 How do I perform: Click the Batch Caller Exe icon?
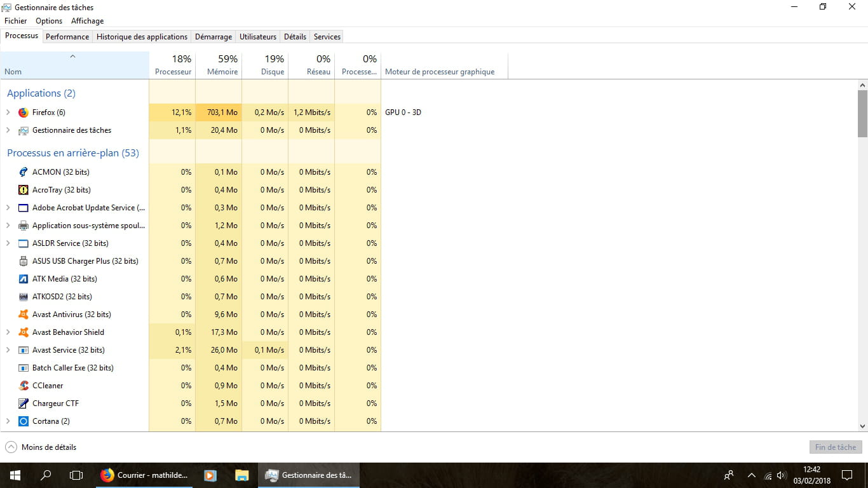coord(24,368)
